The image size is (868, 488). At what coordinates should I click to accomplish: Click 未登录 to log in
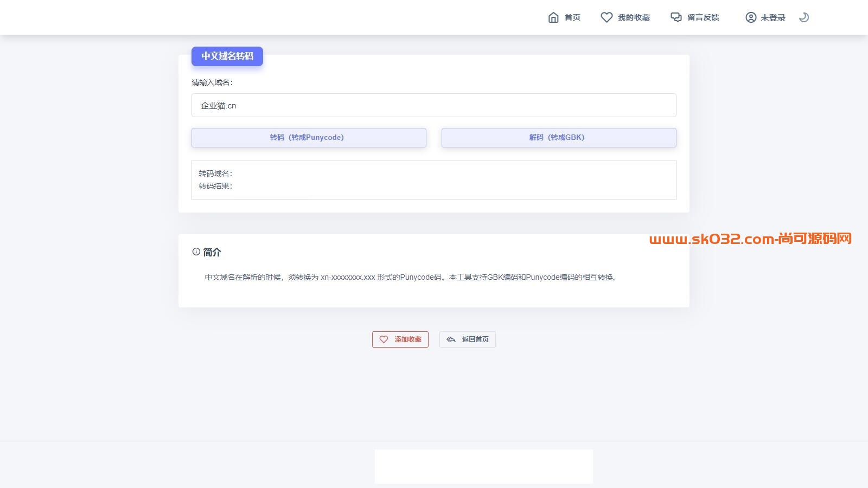click(x=773, y=17)
